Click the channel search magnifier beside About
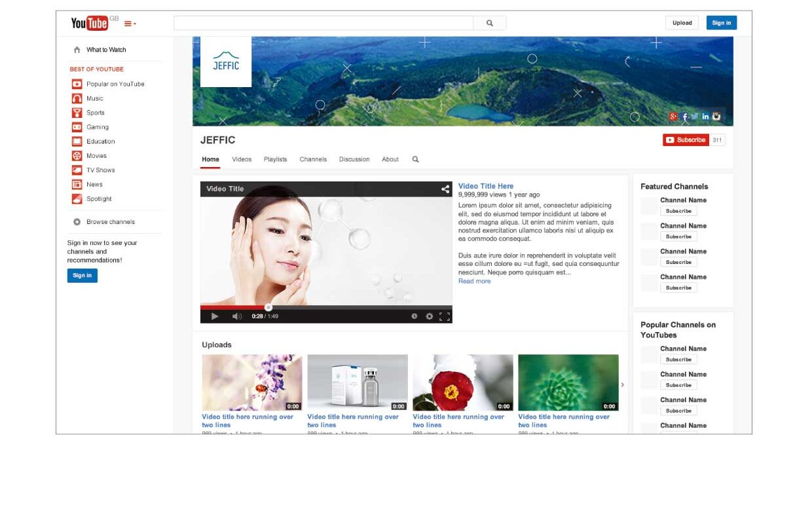This screenshot has height=524, width=812. coord(415,159)
